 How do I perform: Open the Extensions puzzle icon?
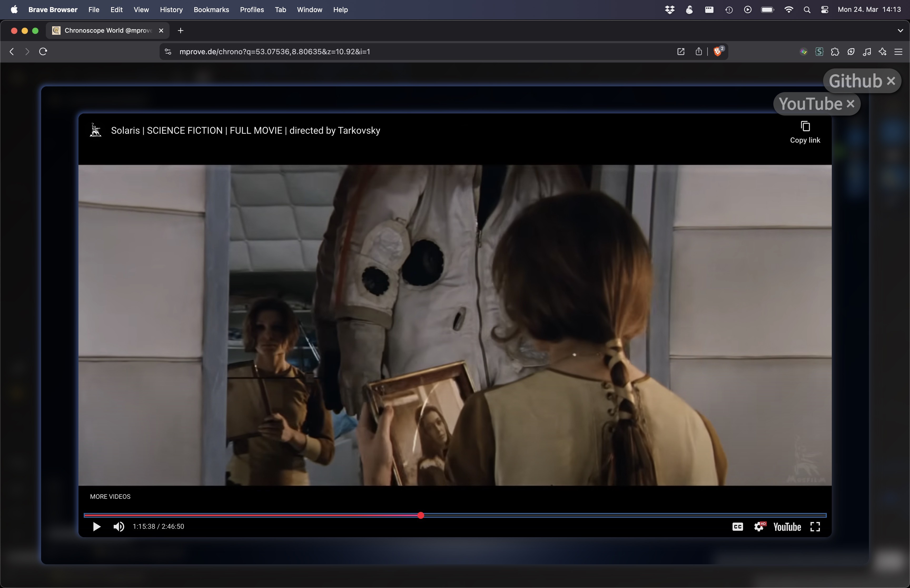tap(835, 52)
